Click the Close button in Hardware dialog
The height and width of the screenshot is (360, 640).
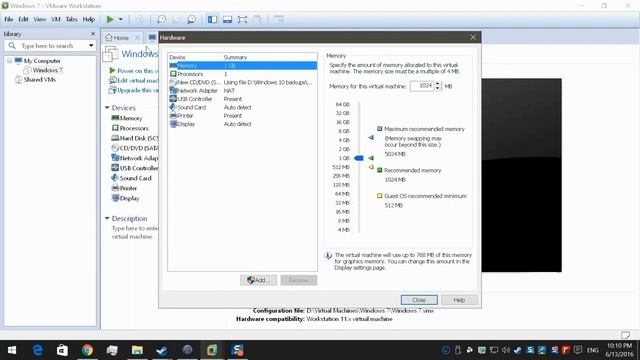coord(419,300)
